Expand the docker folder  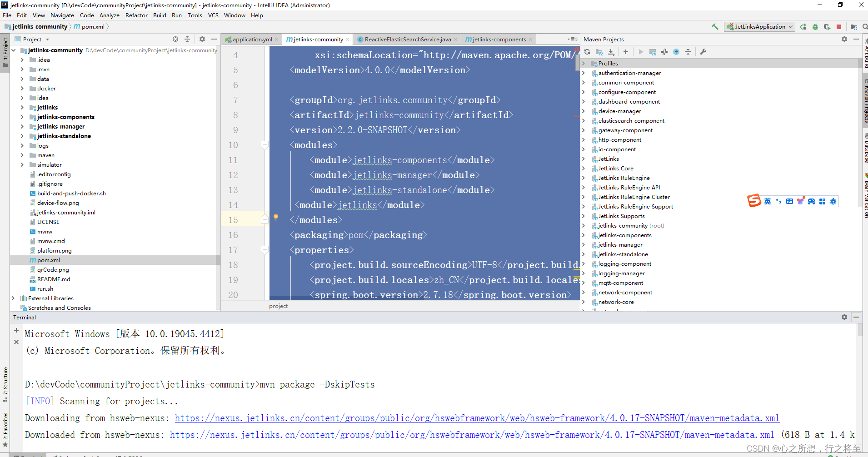22,88
